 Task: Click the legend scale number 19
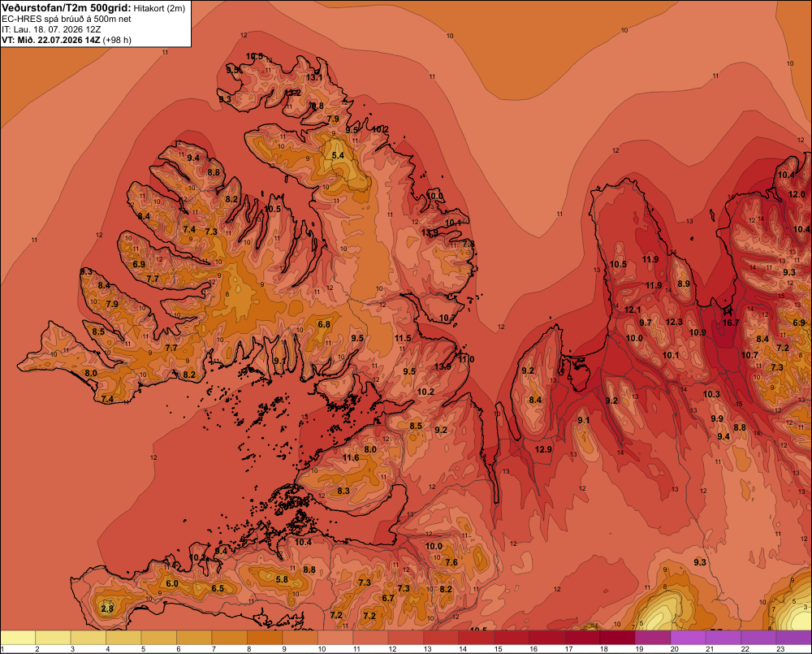tap(639, 649)
